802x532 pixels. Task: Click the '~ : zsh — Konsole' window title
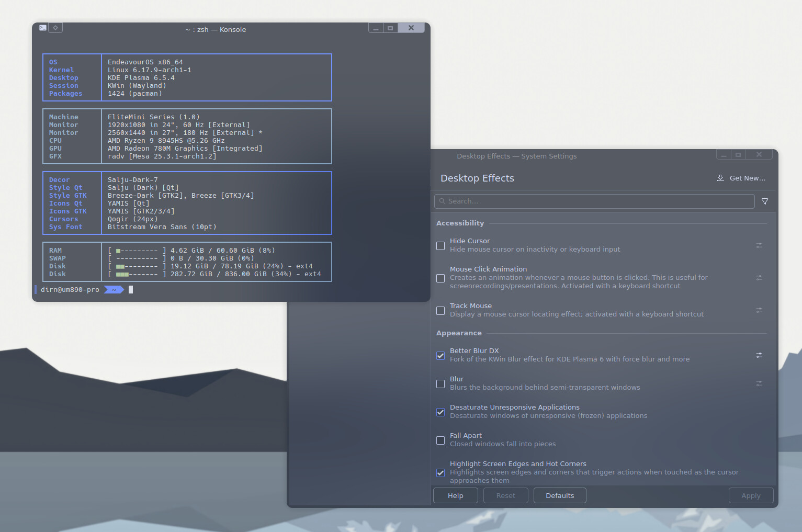(216, 30)
